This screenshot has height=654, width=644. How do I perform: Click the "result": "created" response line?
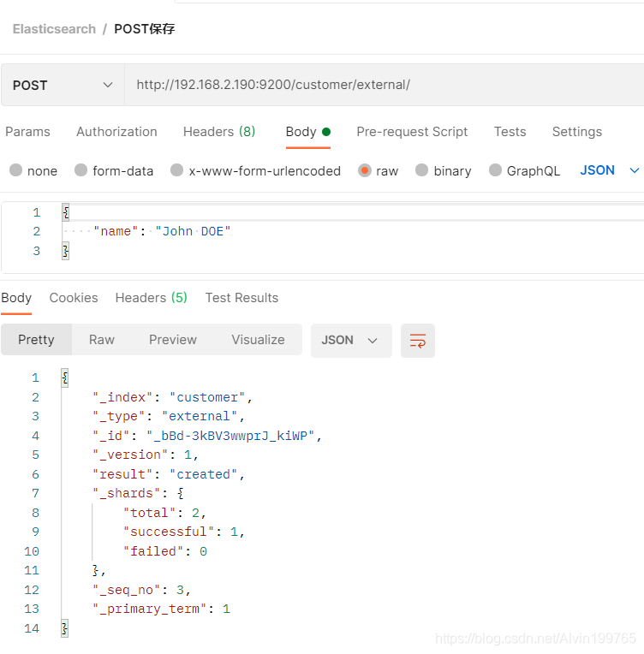tap(169, 474)
